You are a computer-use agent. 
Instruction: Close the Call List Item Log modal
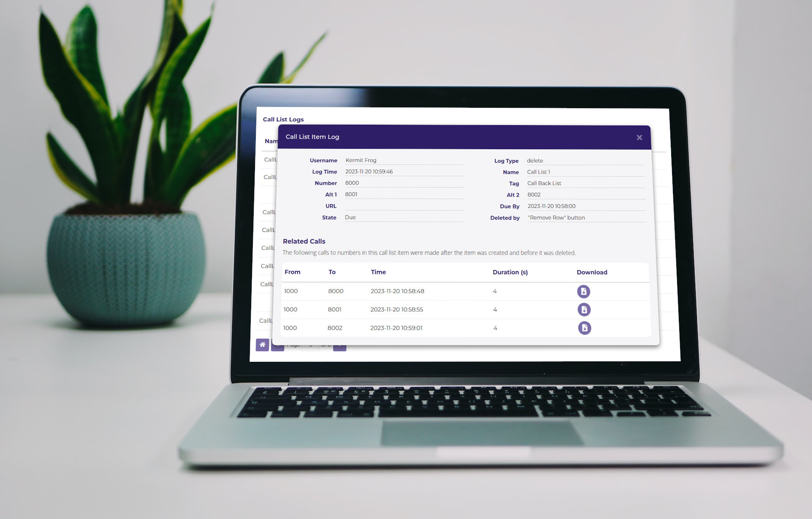coord(639,137)
